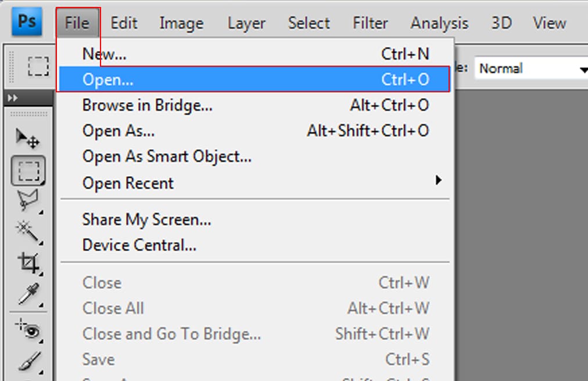This screenshot has height=381, width=588.
Task: Click New... in the File menu
Action: point(105,54)
